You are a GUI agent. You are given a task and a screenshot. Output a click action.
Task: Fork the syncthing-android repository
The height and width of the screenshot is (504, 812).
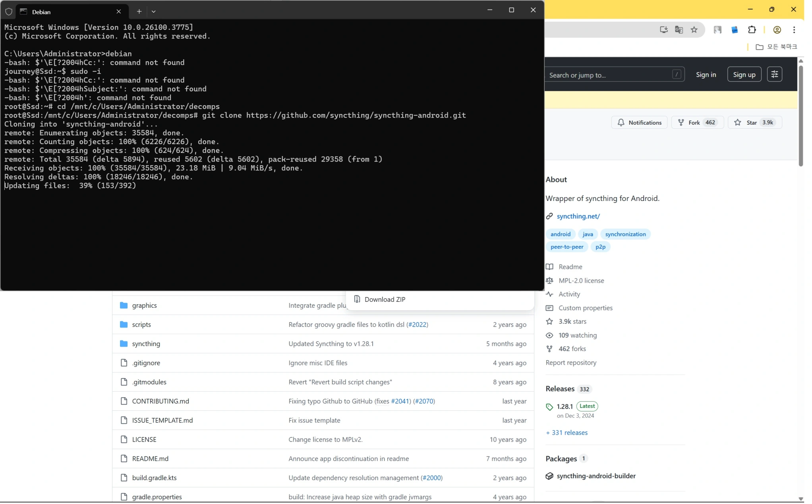(689, 123)
